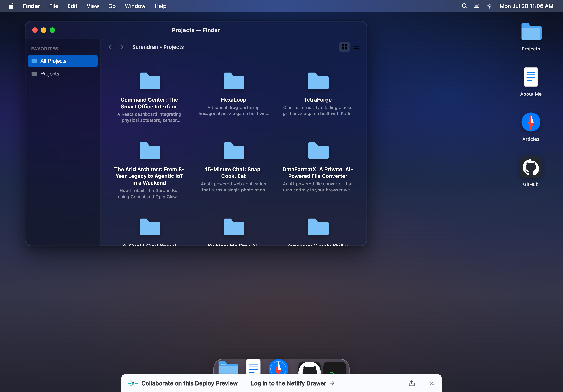Click Surendran in the breadcrumb path
This screenshot has height=392, width=563.
[145, 47]
